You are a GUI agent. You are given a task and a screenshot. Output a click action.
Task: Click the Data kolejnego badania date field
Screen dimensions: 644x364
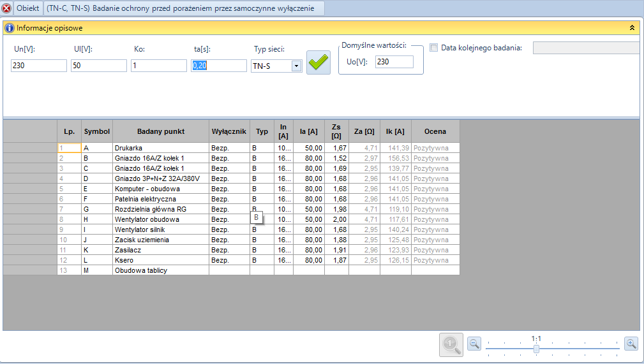(x=587, y=48)
